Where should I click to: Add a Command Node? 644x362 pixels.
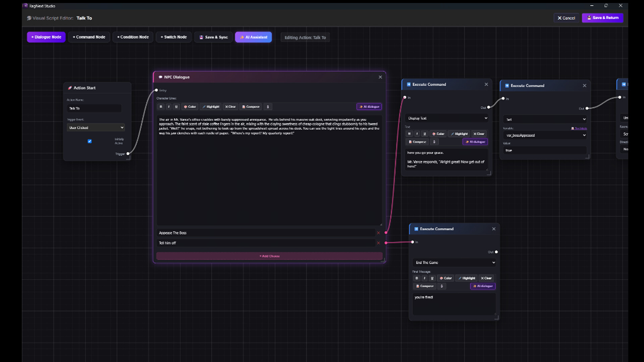coord(89,37)
